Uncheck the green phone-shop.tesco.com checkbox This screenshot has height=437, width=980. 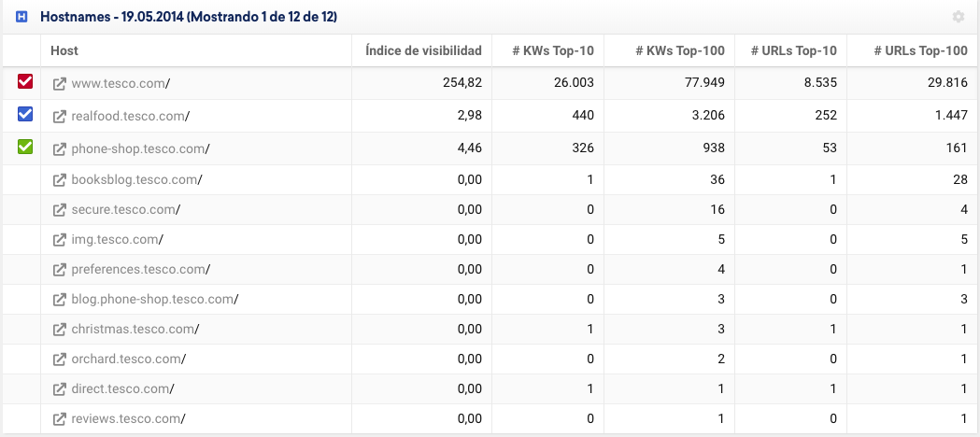coord(25,147)
